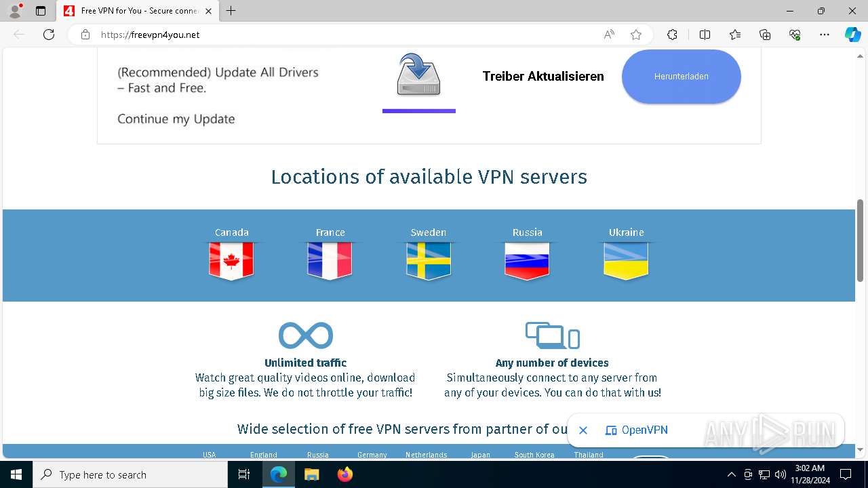This screenshot has height=488, width=868.
Task: Click the Any number of devices icon
Action: point(553,335)
